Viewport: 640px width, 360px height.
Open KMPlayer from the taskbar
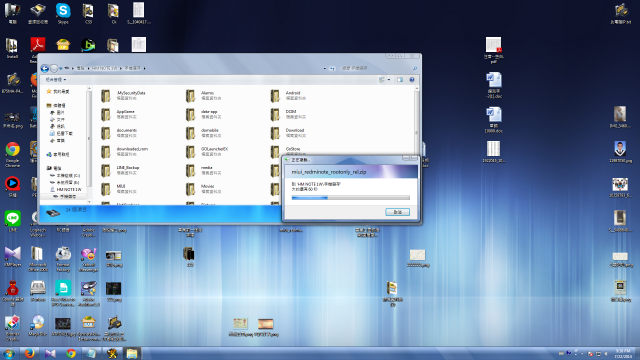tap(50, 353)
